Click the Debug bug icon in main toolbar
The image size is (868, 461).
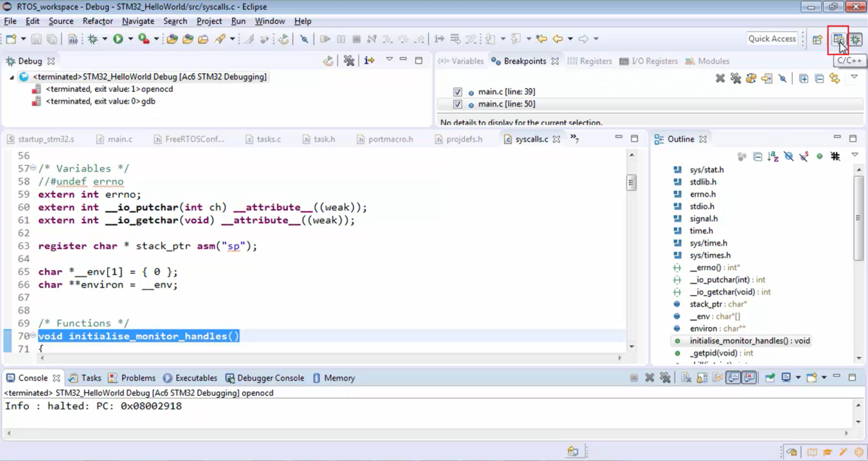[x=93, y=39]
